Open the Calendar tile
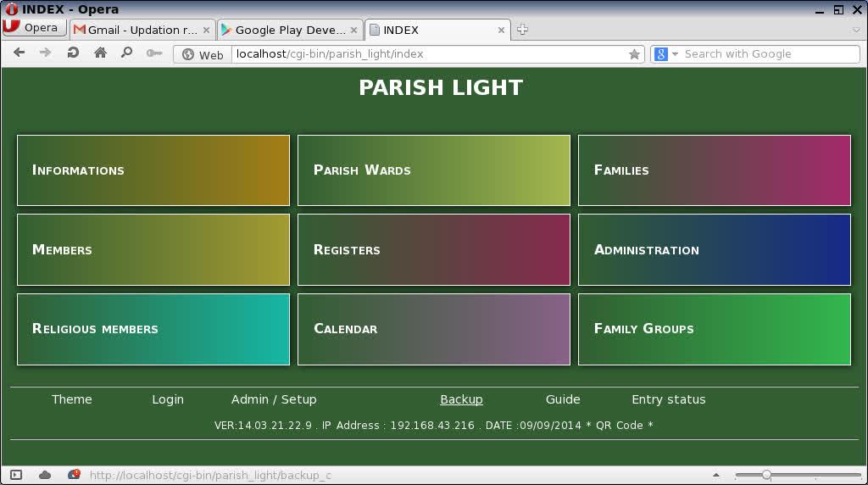 coord(434,330)
